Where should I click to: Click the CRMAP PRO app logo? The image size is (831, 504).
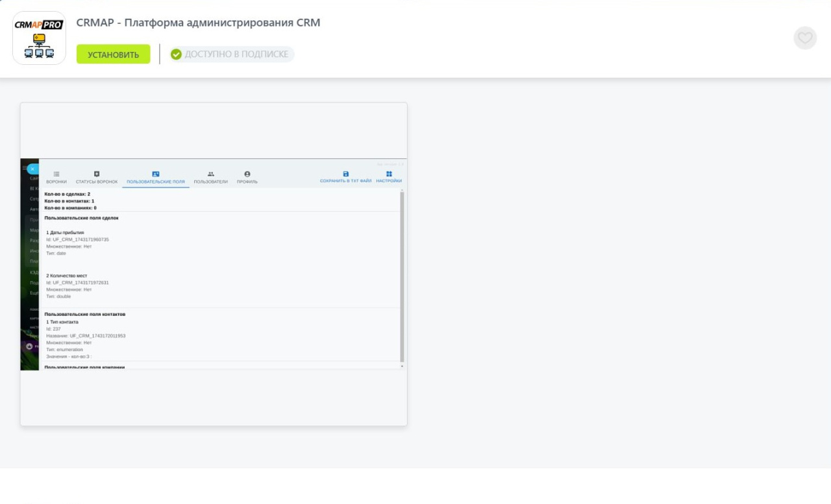coord(39,38)
